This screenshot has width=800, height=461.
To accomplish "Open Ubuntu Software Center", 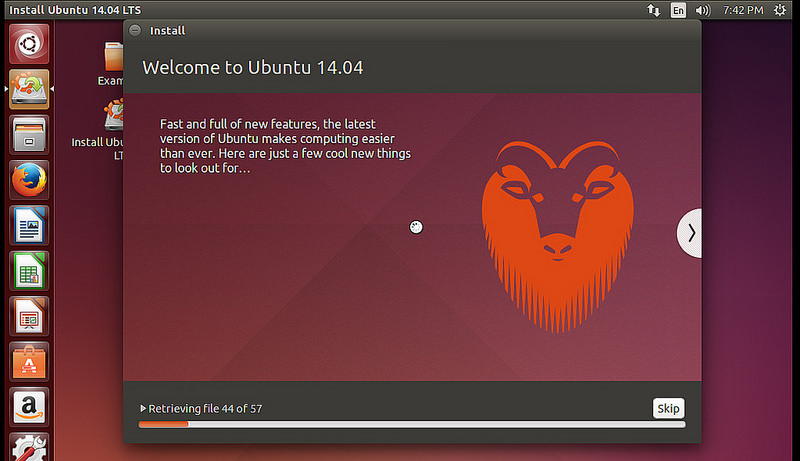I will click(30, 361).
